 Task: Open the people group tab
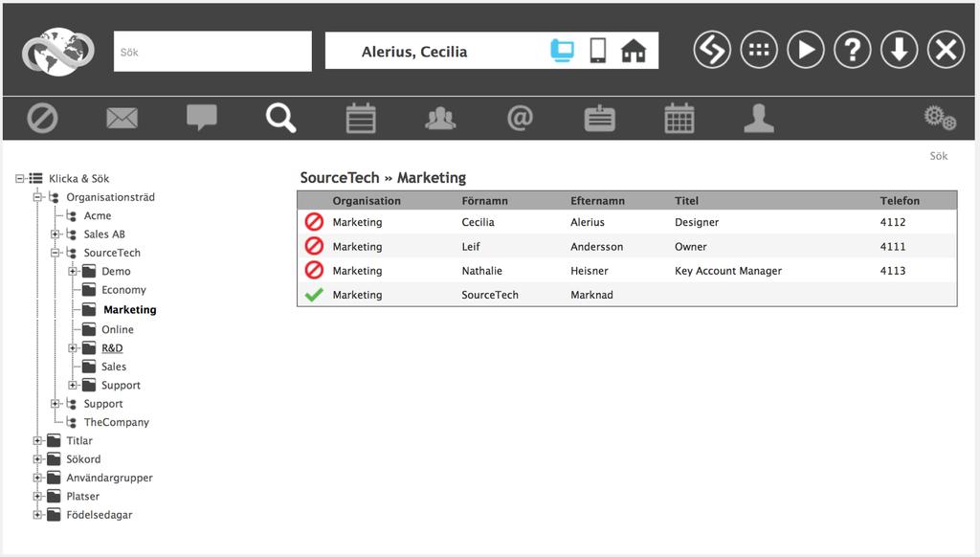[440, 118]
